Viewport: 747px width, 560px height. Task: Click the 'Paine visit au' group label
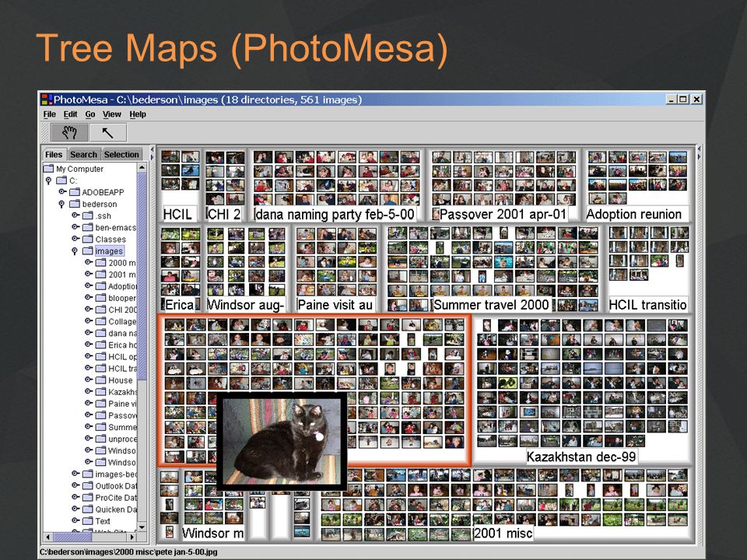tap(335, 305)
